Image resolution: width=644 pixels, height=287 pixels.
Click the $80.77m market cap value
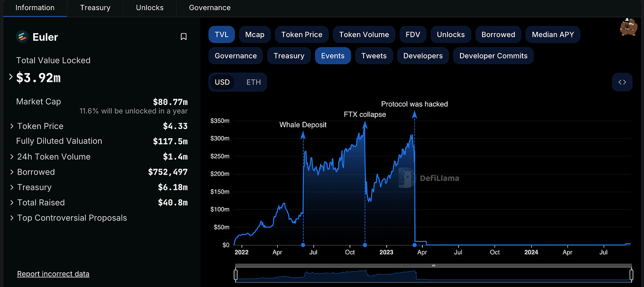click(x=170, y=102)
